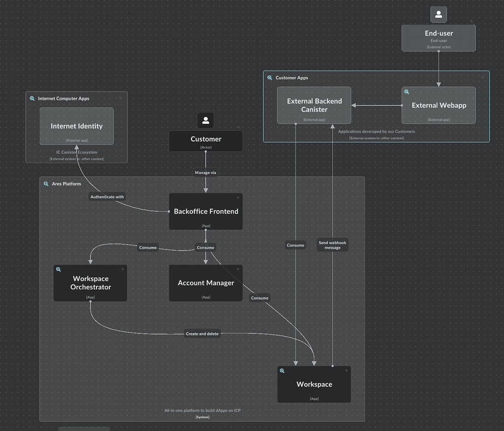The image size is (504, 431).
Task: Select the 'Consume' label near Account Manager
Action: point(205,247)
